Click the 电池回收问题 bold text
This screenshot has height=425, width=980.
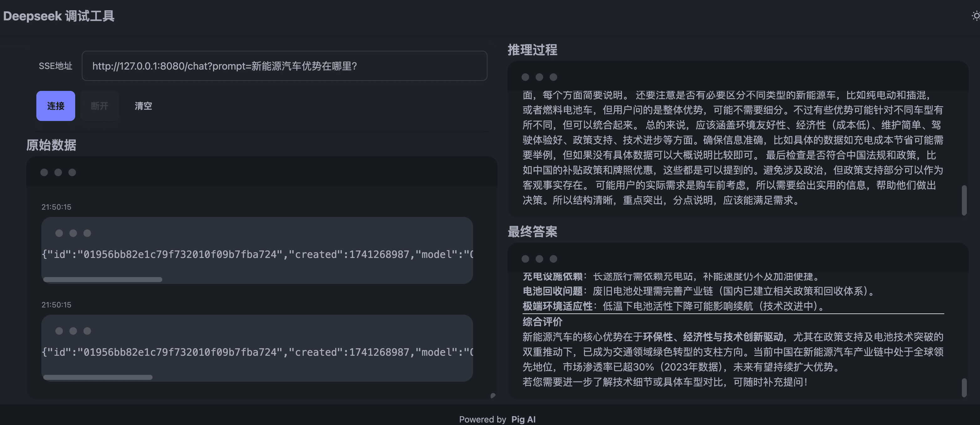click(552, 291)
